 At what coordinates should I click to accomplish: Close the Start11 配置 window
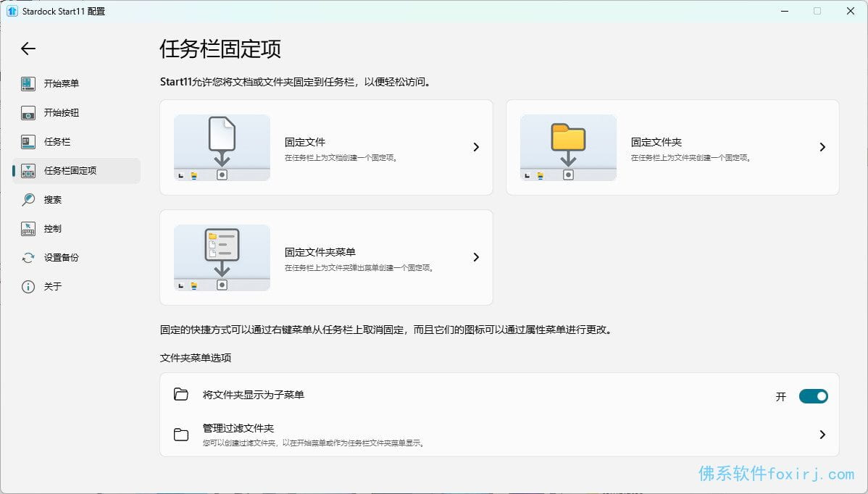pyautogui.click(x=851, y=11)
